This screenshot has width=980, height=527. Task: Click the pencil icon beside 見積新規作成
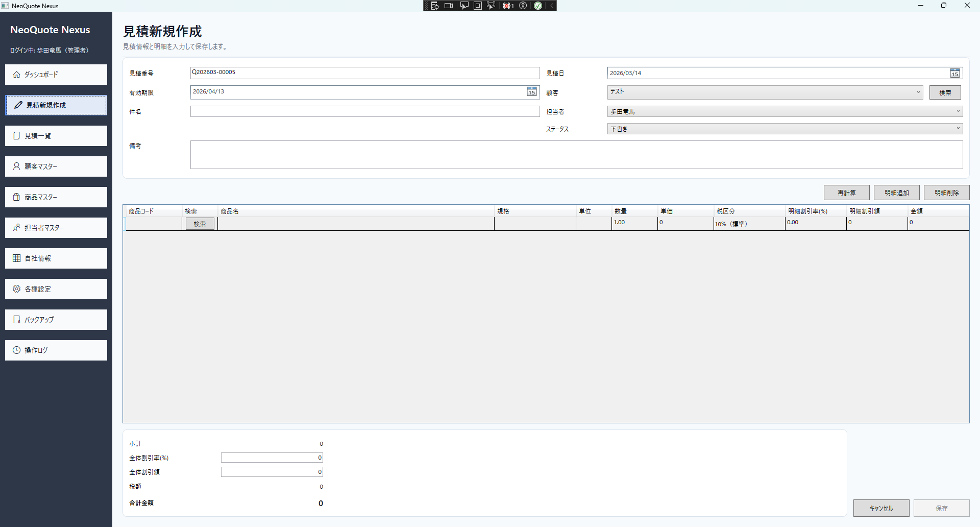[x=18, y=105]
